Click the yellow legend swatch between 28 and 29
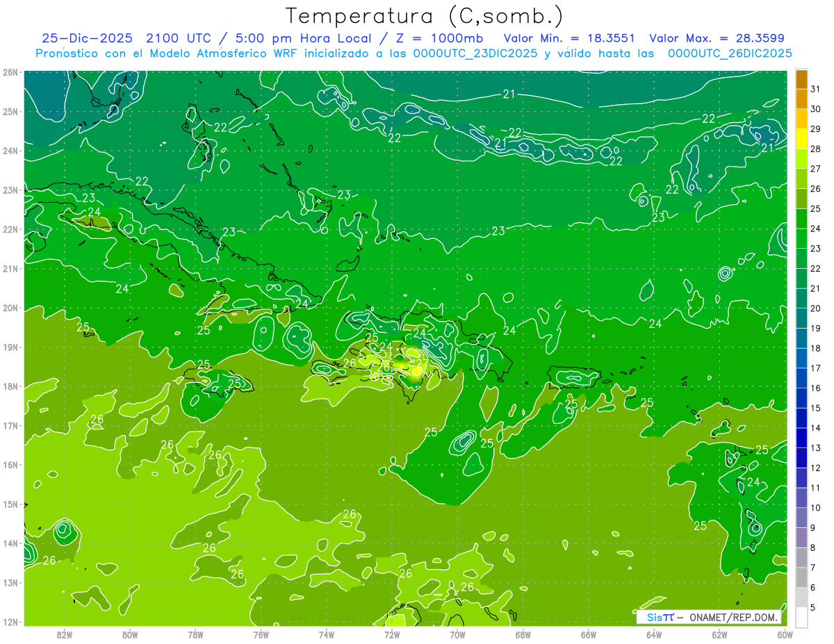Image resolution: width=834 pixels, height=644 pixels. 801,139
